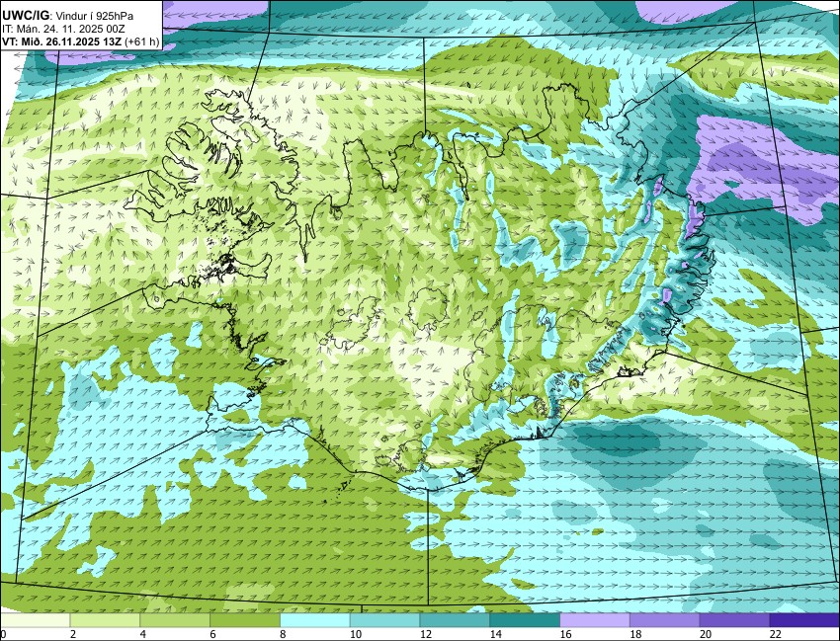The height and width of the screenshot is (641, 840).
Task: Click the 14–16 m/s dark teal swatch
Action: pyautogui.click(x=525, y=620)
